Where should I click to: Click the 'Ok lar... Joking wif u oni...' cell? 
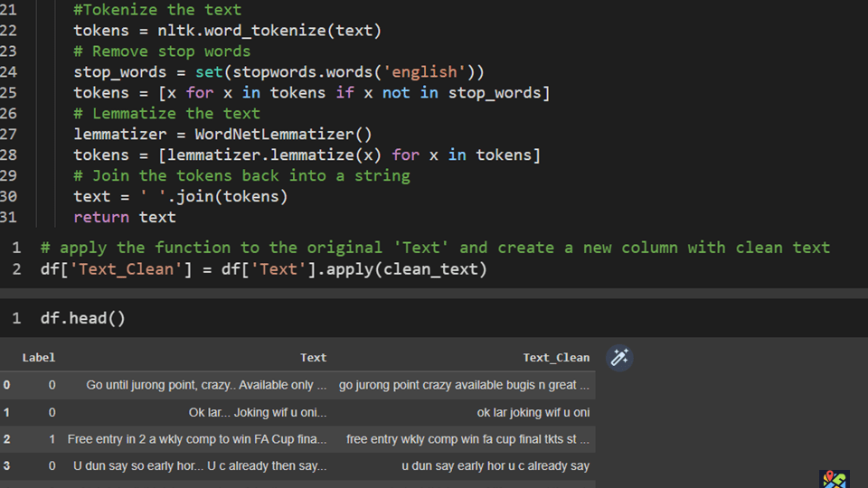tap(258, 412)
